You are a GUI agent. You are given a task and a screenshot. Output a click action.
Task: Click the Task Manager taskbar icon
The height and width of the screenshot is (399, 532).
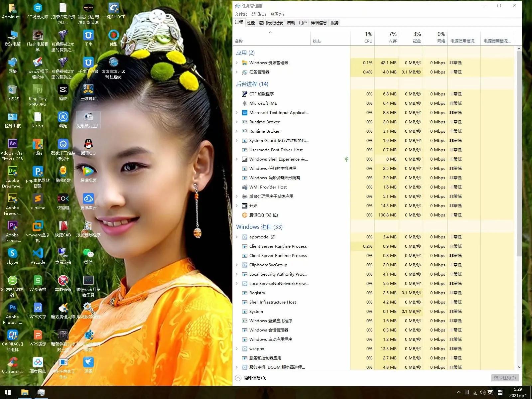point(41,392)
